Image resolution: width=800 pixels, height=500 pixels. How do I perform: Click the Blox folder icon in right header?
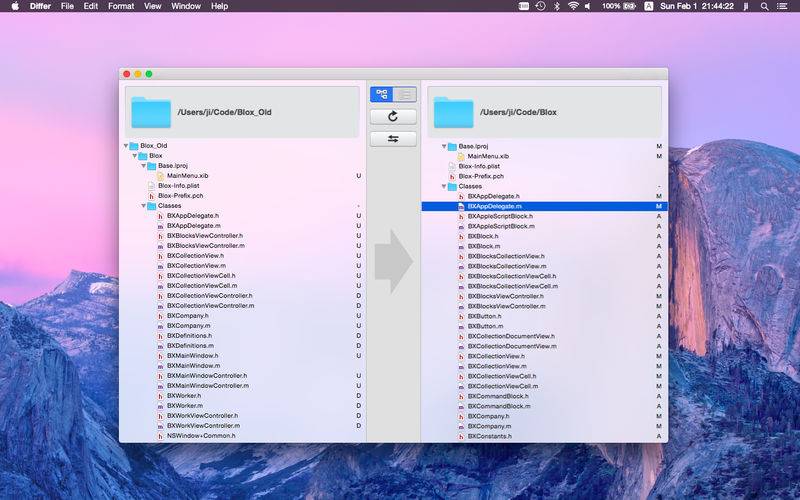click(454, 112)
